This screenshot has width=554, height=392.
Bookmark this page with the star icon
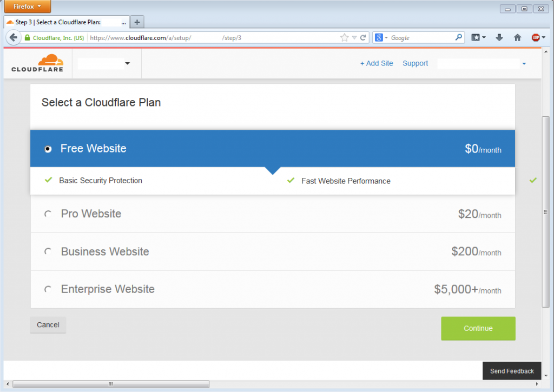pos(345,38)
